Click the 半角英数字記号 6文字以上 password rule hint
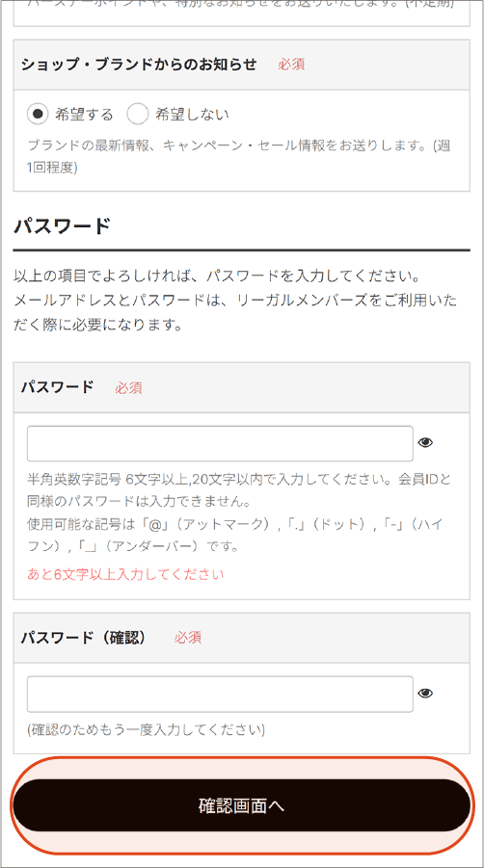 [x=239, y=490]
